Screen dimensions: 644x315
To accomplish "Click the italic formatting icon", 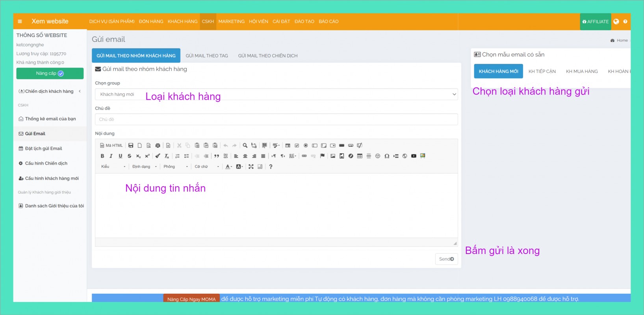I will 111,156.
